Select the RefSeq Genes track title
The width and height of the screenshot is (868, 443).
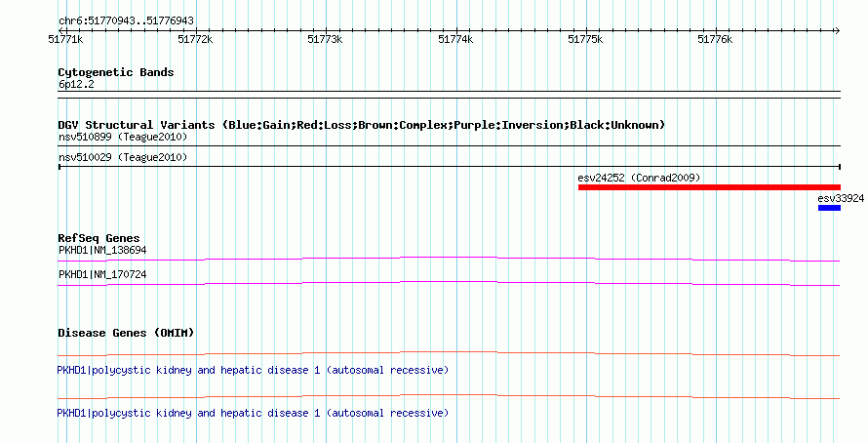coord(99,238)
